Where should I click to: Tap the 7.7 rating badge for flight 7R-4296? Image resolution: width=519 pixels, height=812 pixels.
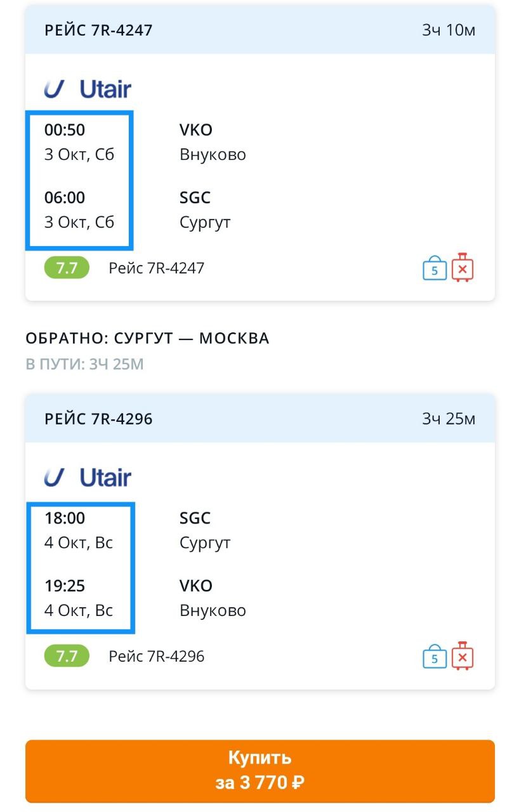point(67,656)
